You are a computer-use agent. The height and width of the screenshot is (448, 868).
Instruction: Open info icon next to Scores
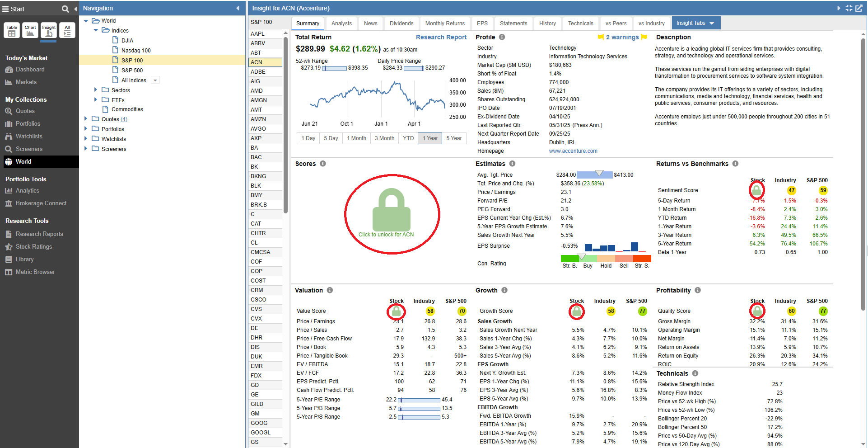322,164
